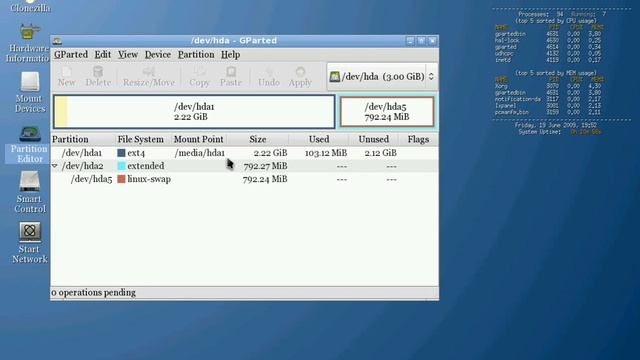Sort by the Used column header
Viewport: 640px width, 360px height.
319,139
